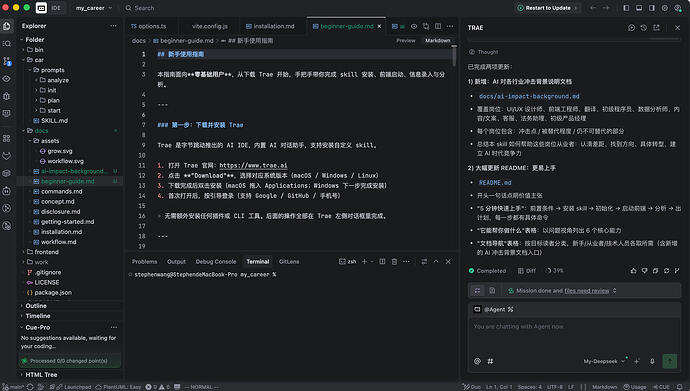Viewport: 690px width, 391px height.
Task: Open chat history in TRAE panel
Action: [644, 28]
